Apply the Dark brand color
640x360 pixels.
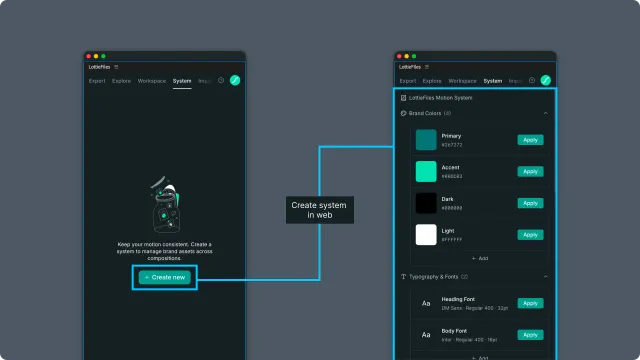(531, 203)
